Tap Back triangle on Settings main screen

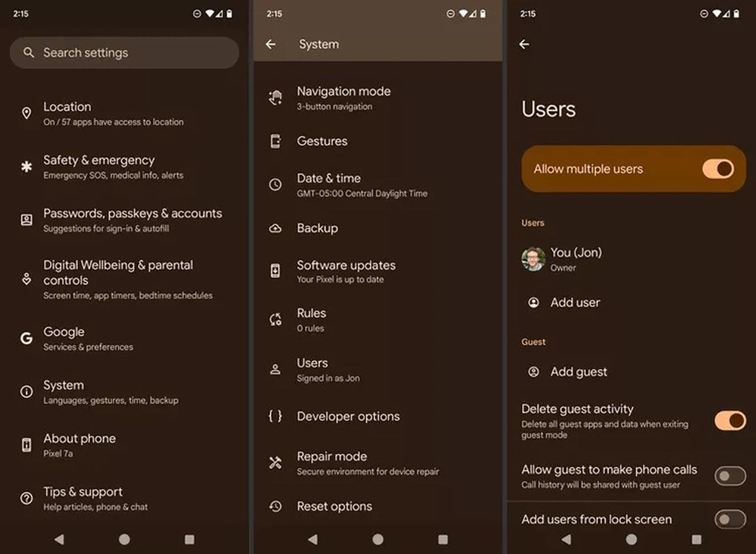(x=58, y=539)
